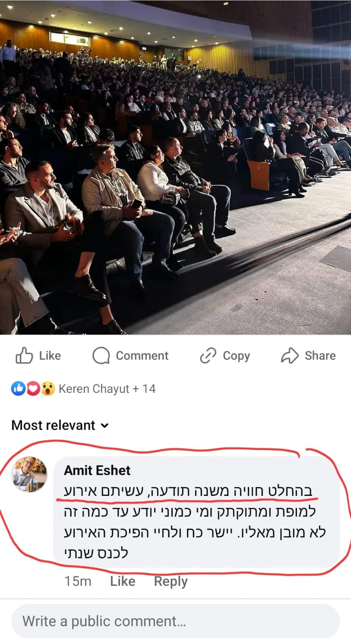This screenshot has width=351, height=644.
Task: Tap the chain-link Copy icon
Action: [x=208, y=355]
